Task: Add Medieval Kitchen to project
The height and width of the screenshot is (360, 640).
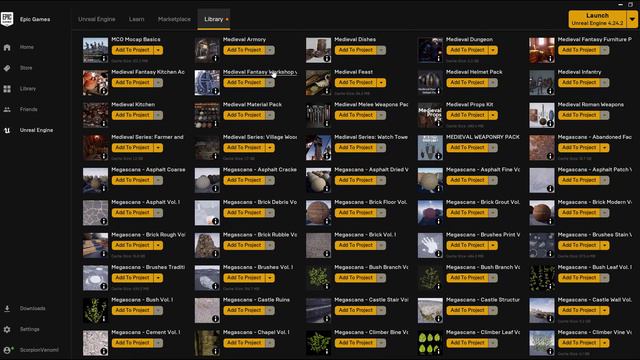Action: tap(132, 115)
